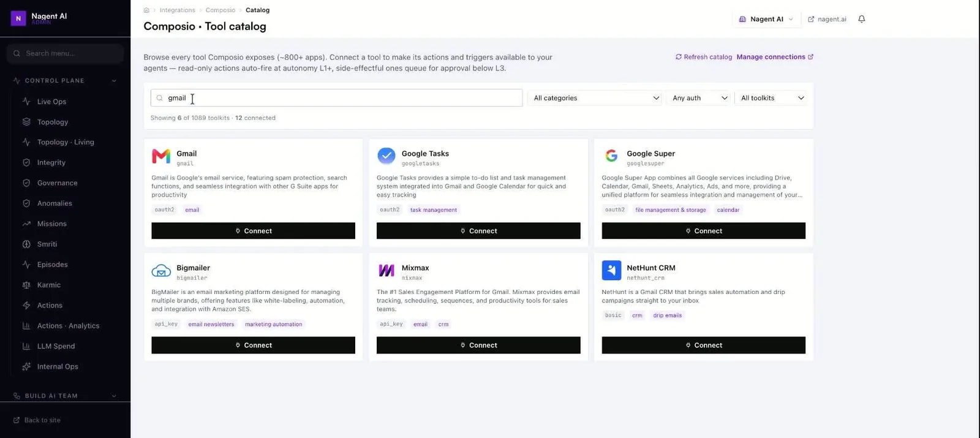Screen dimensions: 980x438
Task: Click the email newsletters tag
Action: (211, 325)
